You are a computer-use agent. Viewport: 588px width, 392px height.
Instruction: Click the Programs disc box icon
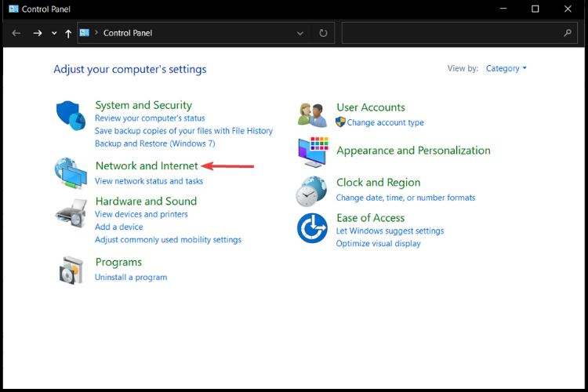[x=71, y=270]
